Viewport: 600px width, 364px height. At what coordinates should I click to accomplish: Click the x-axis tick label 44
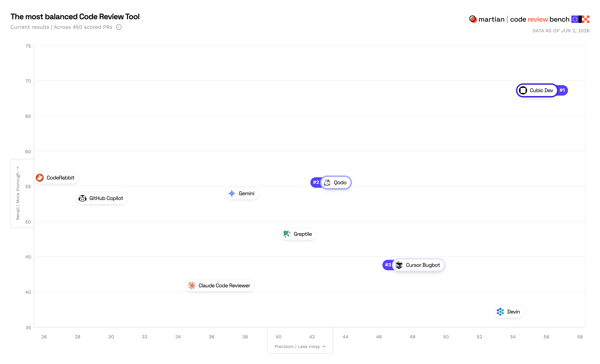point(345,337)
